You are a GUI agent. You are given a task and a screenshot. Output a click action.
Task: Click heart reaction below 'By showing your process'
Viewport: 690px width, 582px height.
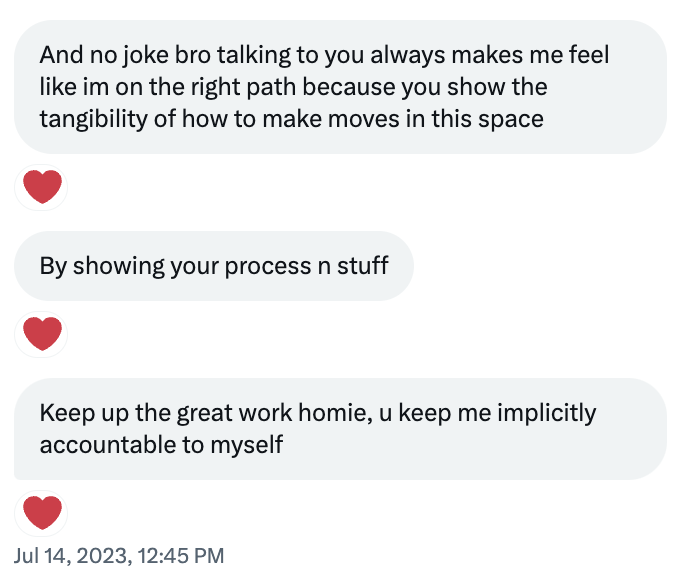[41, 333]
